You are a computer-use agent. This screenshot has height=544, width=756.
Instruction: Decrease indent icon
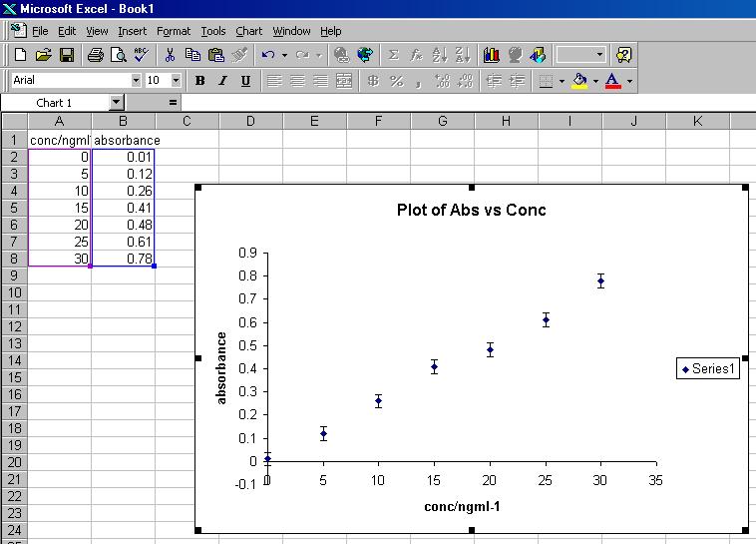(494, 81)
